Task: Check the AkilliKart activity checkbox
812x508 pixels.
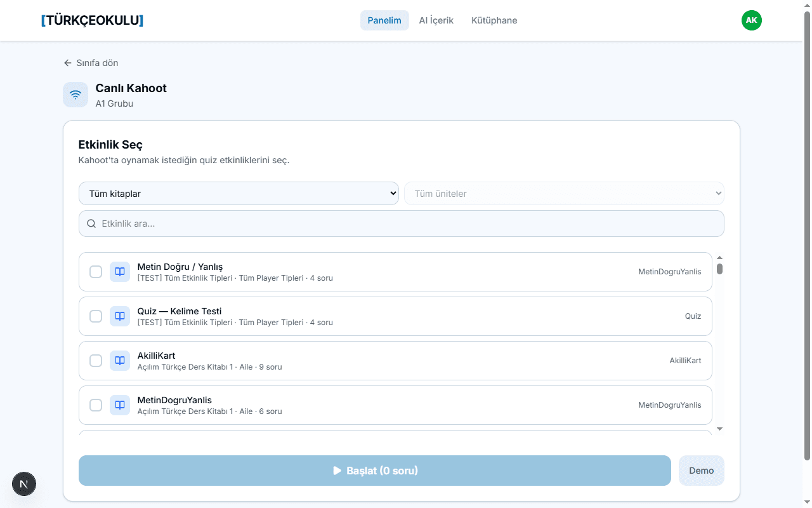Action: click(96, 361)
